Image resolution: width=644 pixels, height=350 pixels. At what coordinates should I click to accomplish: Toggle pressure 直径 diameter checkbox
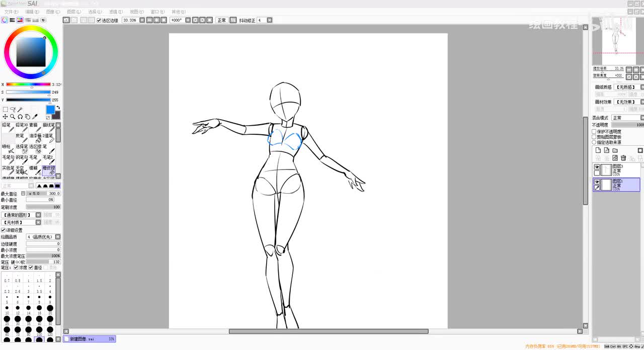[x=31, y=268]
